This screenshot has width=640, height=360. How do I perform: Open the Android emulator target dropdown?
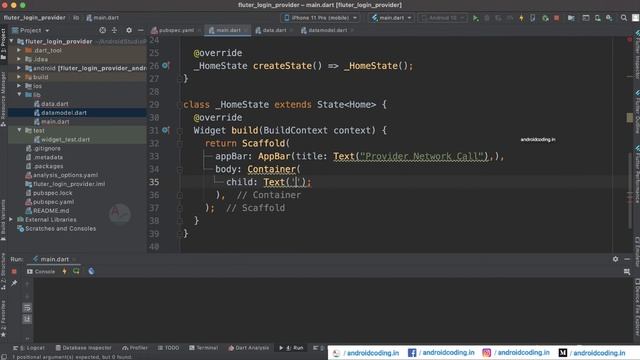pos(443,18)
